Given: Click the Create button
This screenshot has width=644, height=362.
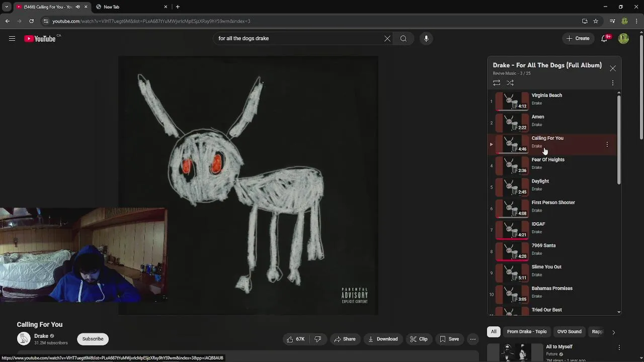Looking at the screenshot, I should pos(578,38).
